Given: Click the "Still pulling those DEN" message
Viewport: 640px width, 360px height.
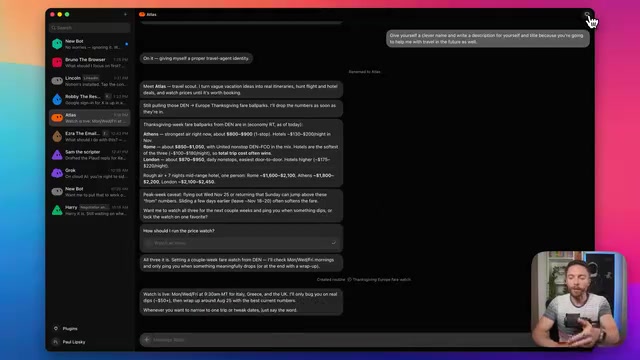Looking at the screenshot, I should click(x=241, y=109).
